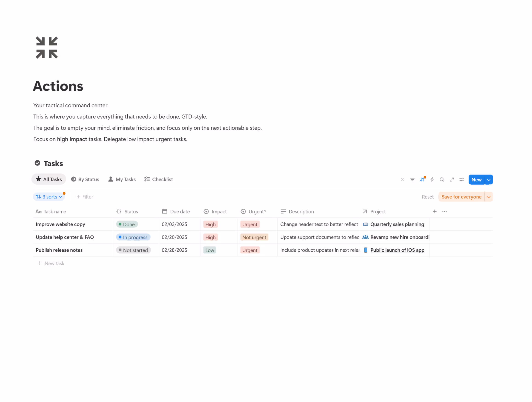The height and width of the screenshot is (402, 532).
Task: Switch to the Checklist view tab
Action: pyautogui.click(x=158, y=179)
